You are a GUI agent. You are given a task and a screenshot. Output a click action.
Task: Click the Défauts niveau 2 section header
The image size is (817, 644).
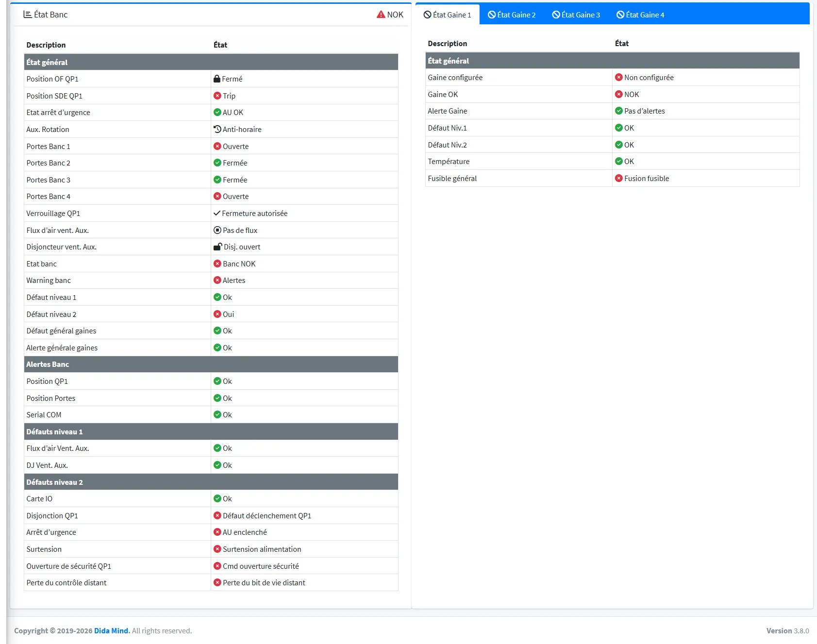click(x=211, y=482)
